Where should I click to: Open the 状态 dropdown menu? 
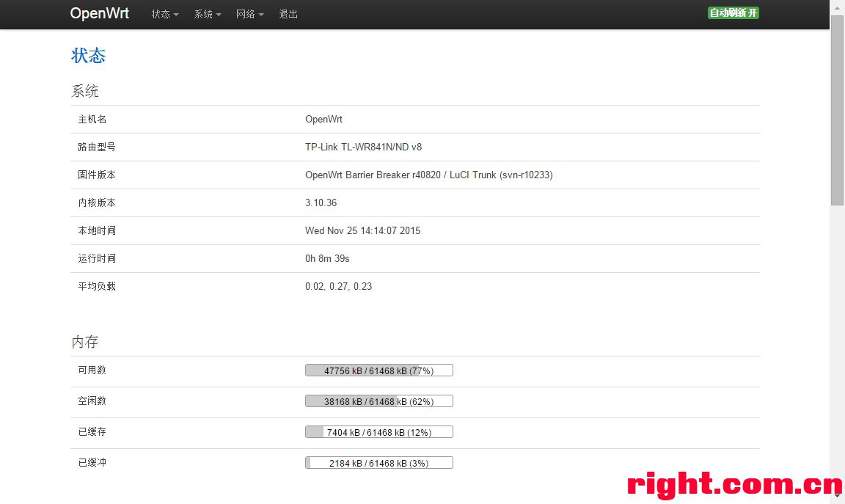165,14
